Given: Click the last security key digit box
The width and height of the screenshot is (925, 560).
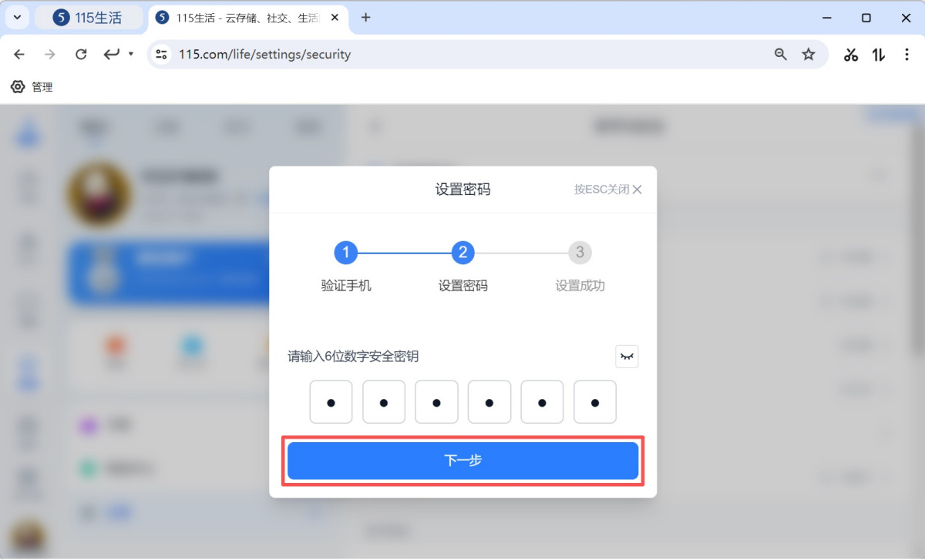Looking at the screenshot, I should [x=594, y=402].
